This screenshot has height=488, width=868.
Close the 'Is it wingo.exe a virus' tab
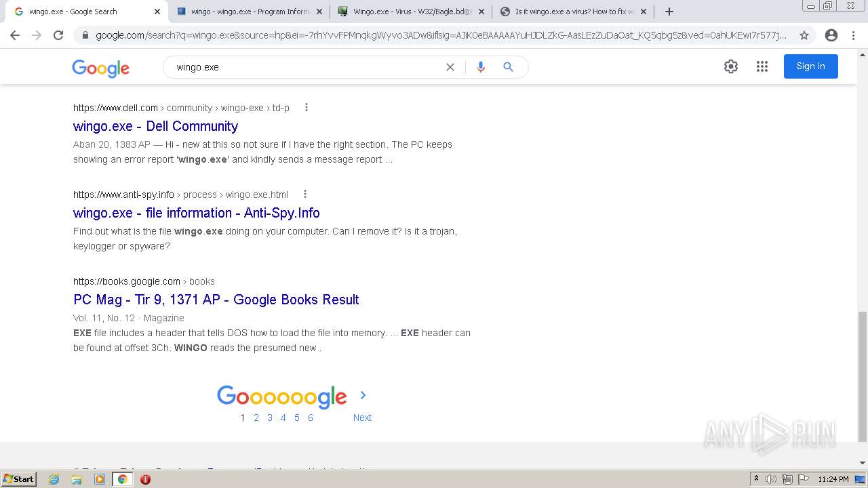(x=644, y=12)
